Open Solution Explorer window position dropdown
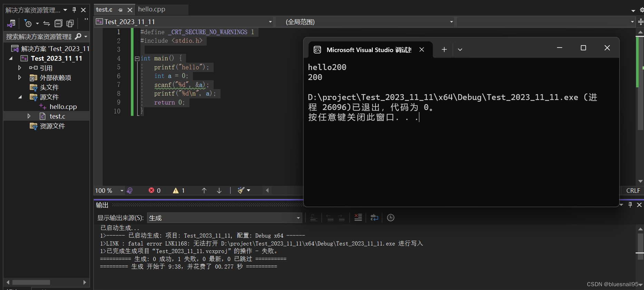Viewport: 644px width, 290px height. pyautogui.click(x=65, y=10)
